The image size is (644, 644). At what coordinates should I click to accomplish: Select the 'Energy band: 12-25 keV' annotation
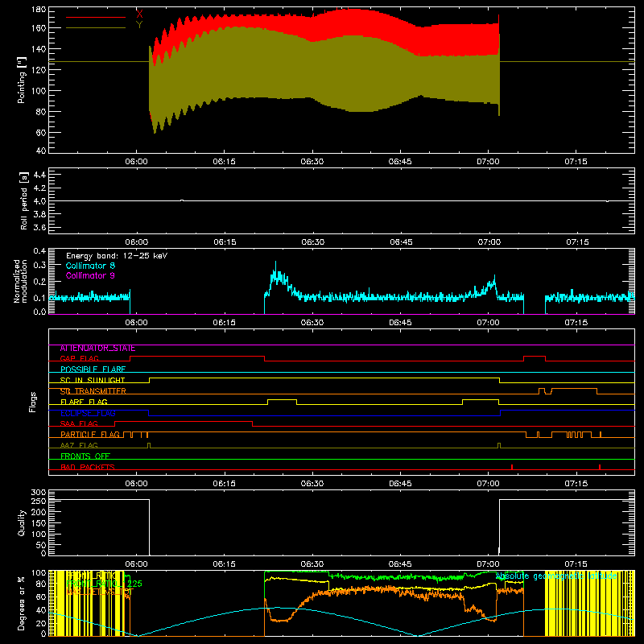click(117, 256)
